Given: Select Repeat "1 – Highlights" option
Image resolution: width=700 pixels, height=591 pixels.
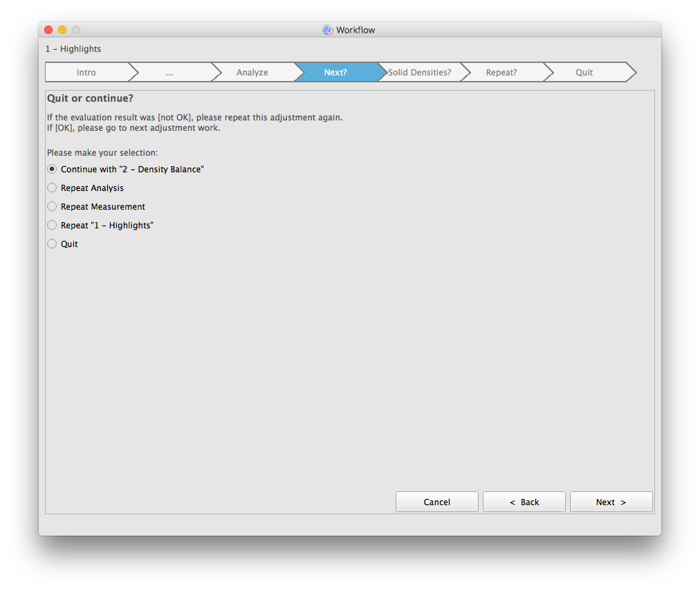Looking at the screenshot, I should click(x=52, y=226).
